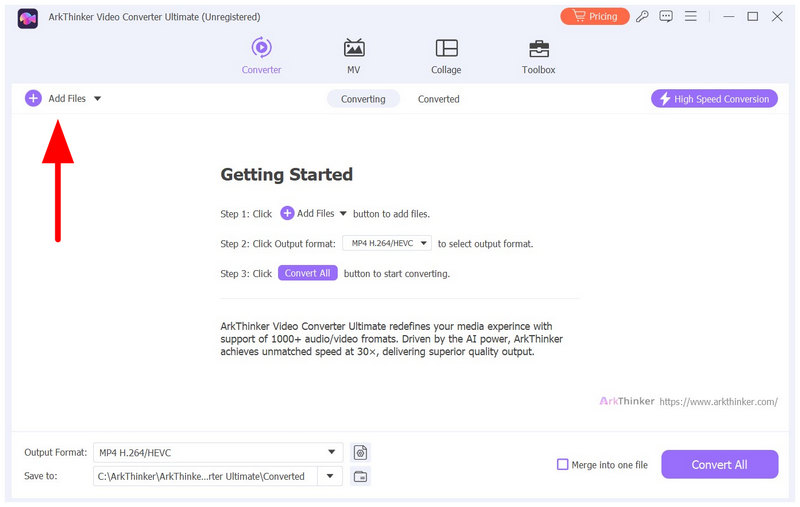Image resolution: width=800 pixels, height=507 pixels.
Task: Switch to the MV module
Action: click(x=354, y=56)
